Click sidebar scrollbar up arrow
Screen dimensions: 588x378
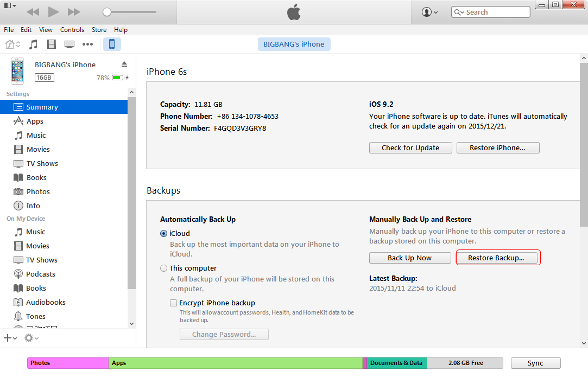pos(131,92)
